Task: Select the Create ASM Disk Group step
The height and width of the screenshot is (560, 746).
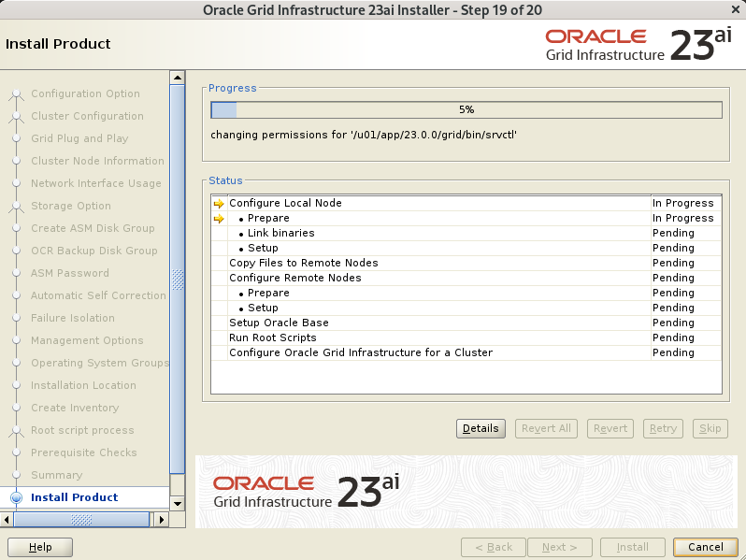Action: (93, 228)
